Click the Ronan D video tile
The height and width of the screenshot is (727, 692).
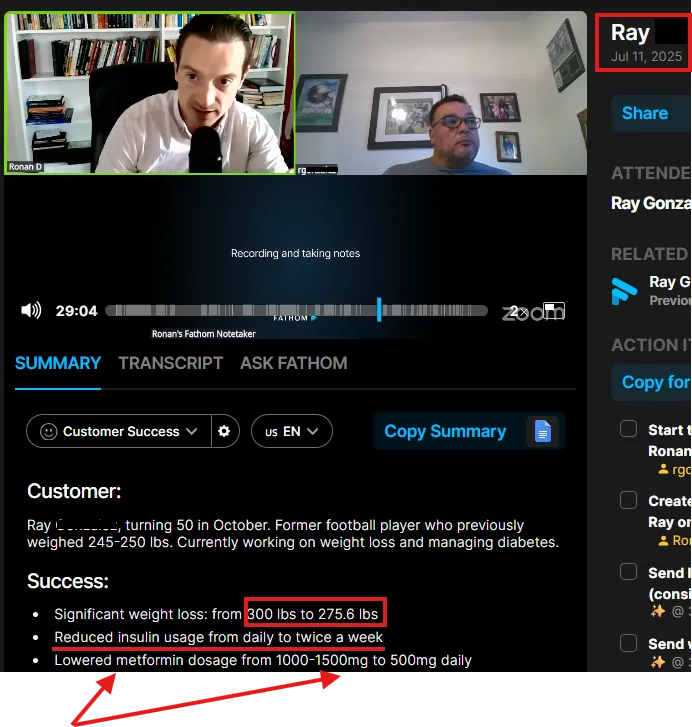point(150,93)
